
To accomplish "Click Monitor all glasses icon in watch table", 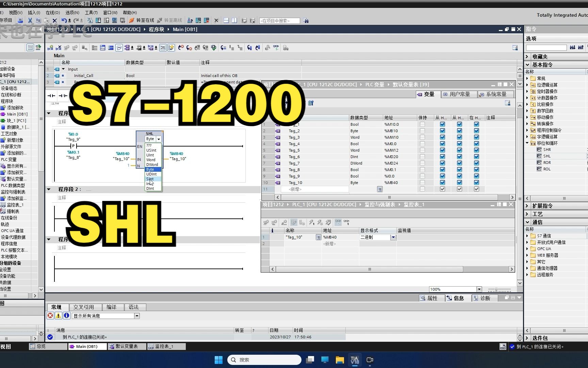I will [338, 222].
